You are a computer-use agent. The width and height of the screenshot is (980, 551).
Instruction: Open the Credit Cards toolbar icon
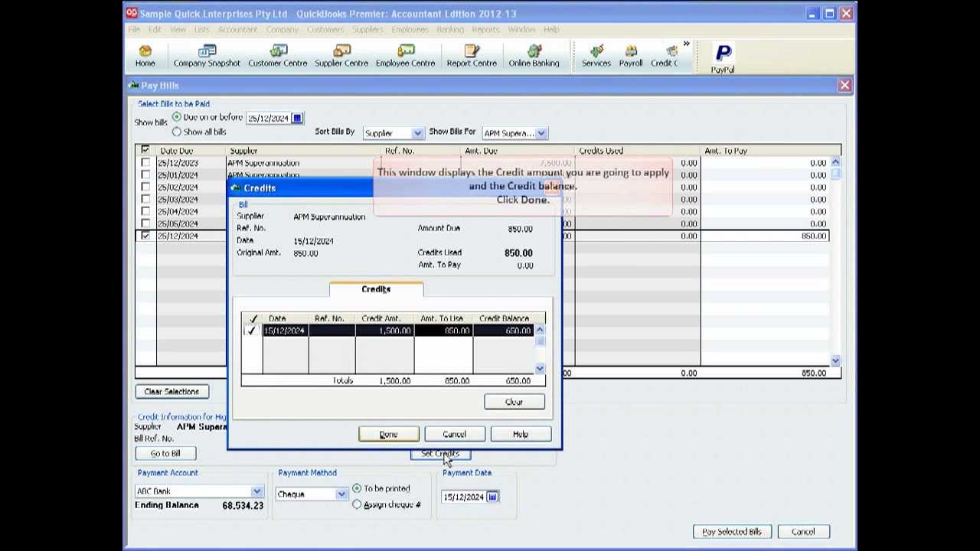click(x=665, y=56)
